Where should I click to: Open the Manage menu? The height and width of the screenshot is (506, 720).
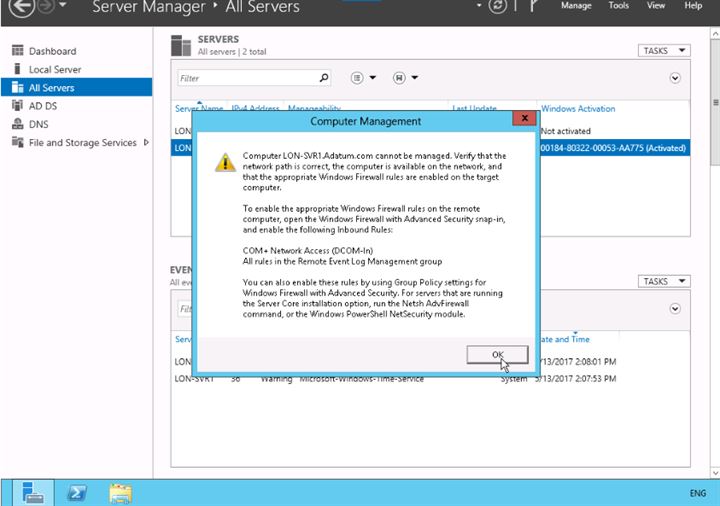pos(576,6)
